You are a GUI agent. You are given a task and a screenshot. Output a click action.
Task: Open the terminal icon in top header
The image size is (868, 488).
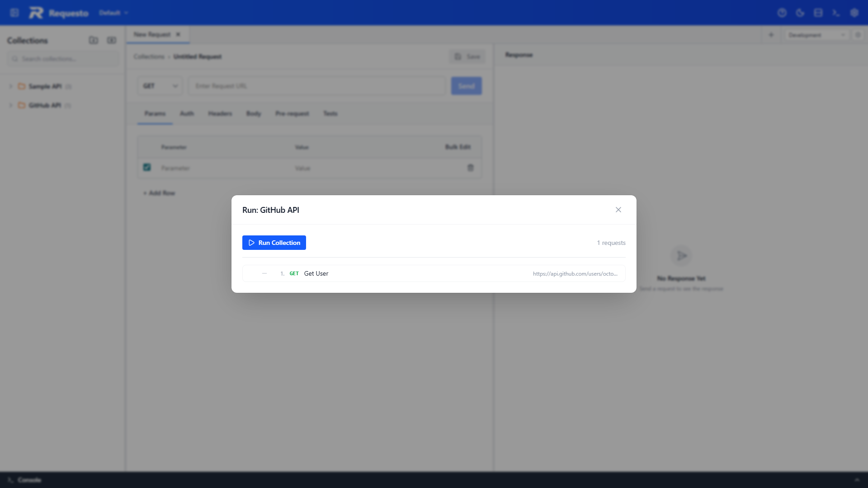(836, 13)
